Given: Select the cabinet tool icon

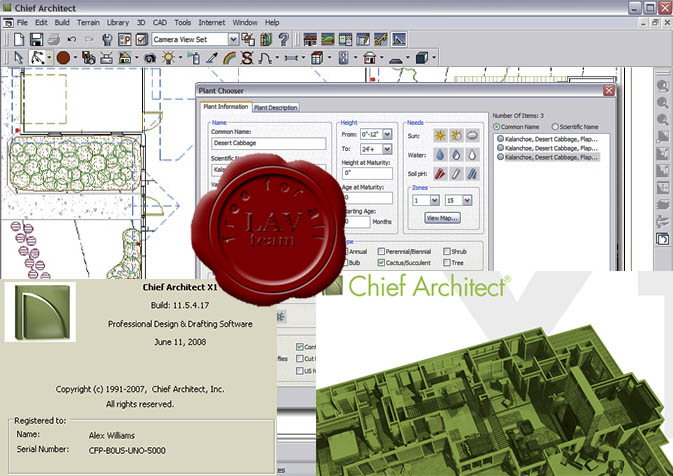Looking at the screenshot, I should pos(317,58).
